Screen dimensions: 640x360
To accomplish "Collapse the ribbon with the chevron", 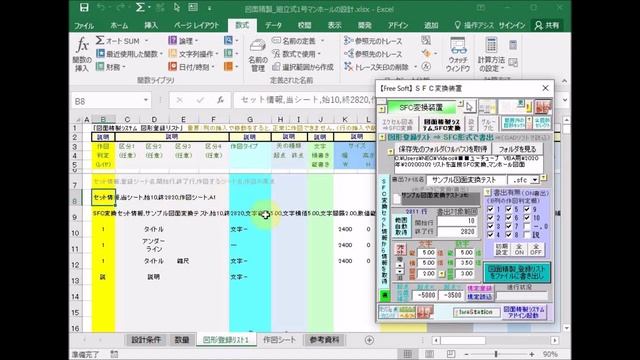I will [564, 81].
